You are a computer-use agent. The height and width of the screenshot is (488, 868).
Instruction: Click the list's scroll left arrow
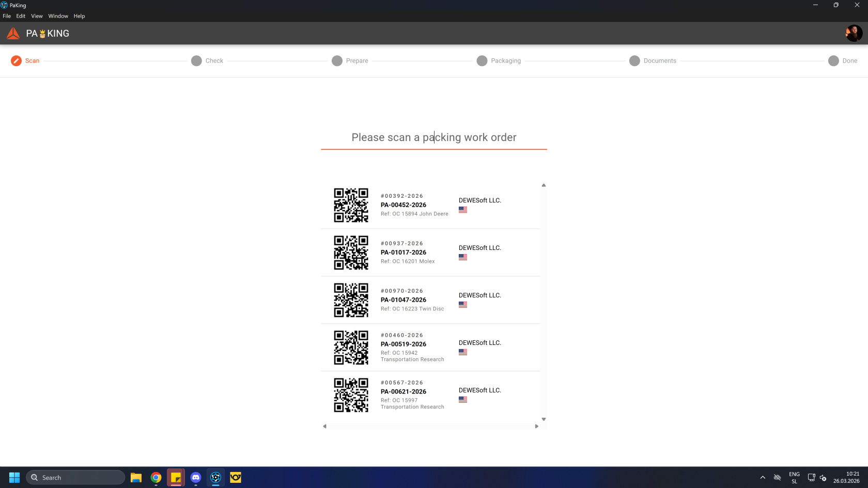coord(324,427)
